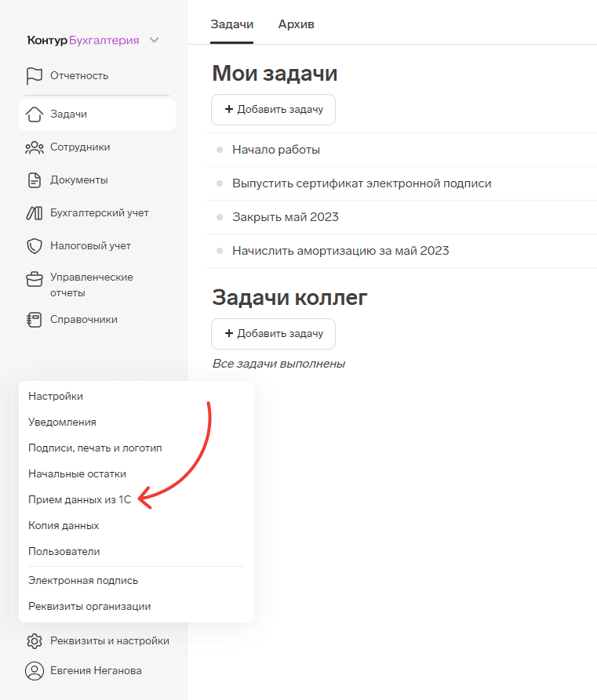Image resolution: width=597 pixels, height=700 pixels.
Task: Click the shield icon for Налоговый учет
Action: click(x=35, y=246)
